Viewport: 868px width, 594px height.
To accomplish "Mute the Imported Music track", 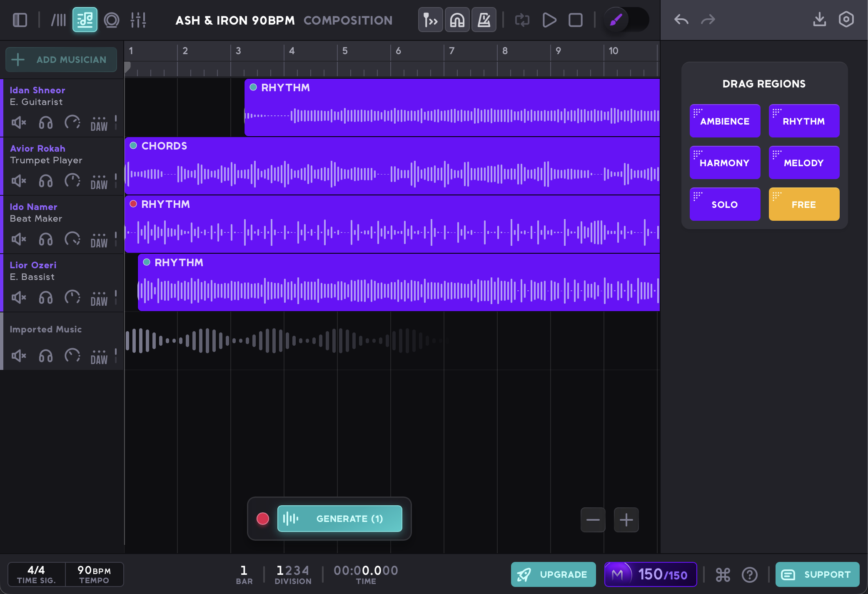I will pyautogui.click(x=18, y=356).
